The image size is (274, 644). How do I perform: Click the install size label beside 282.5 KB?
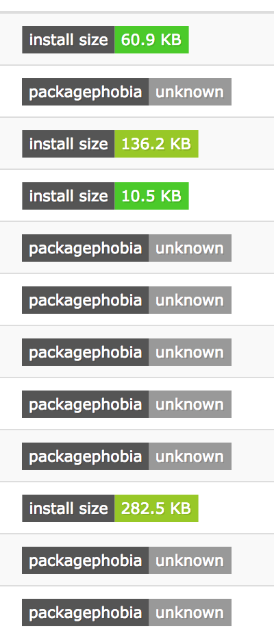click(x=68, y=508)
